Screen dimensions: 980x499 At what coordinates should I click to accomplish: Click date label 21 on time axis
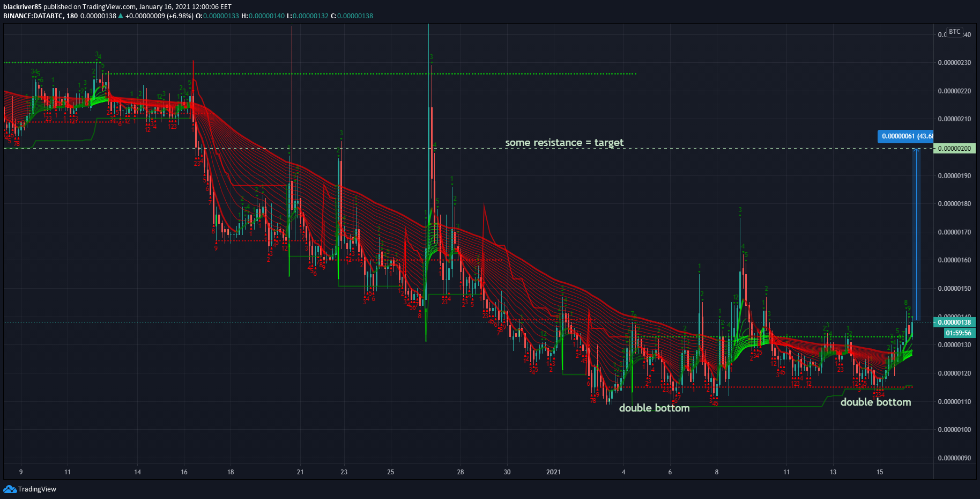[300, 472]
